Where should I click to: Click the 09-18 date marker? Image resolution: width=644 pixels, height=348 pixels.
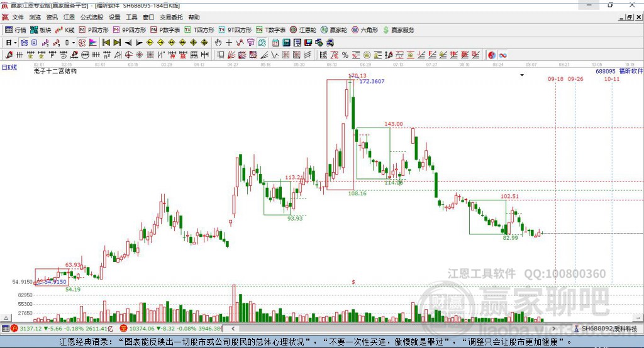tap(556, 79)
